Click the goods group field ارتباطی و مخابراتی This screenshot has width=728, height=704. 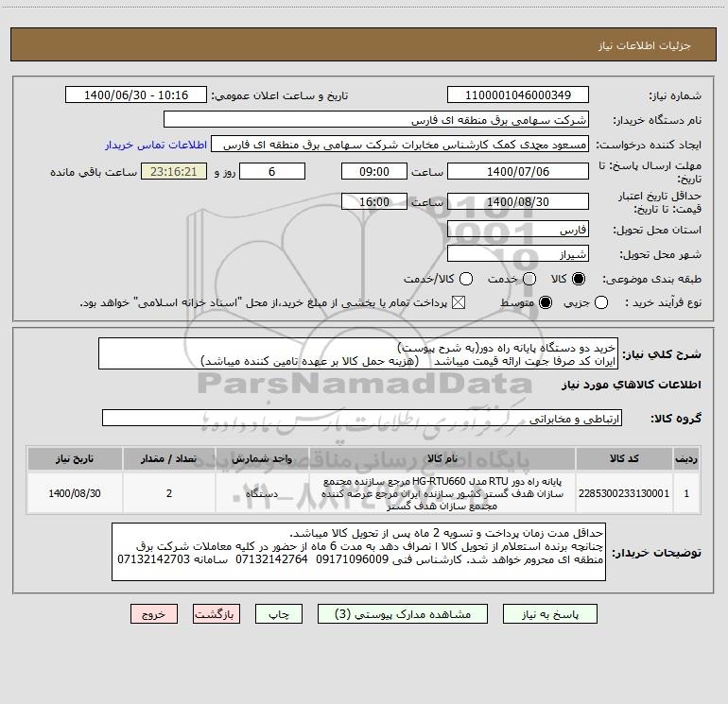[x=362, y=418]
